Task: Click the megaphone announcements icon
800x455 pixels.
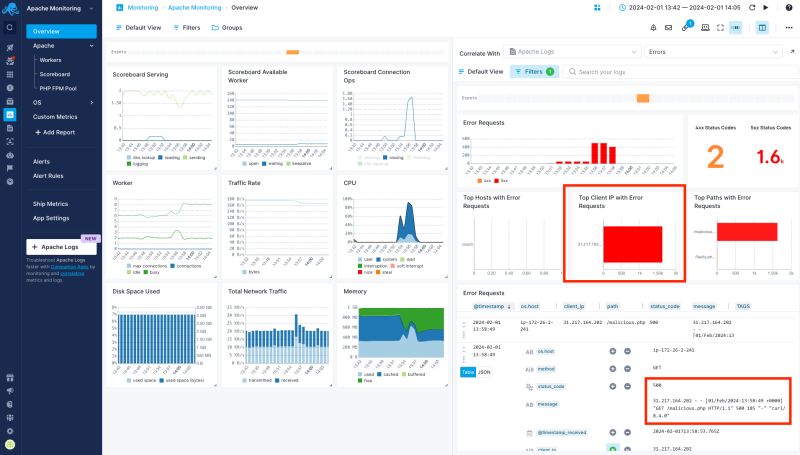Action: tap(9, 391)
